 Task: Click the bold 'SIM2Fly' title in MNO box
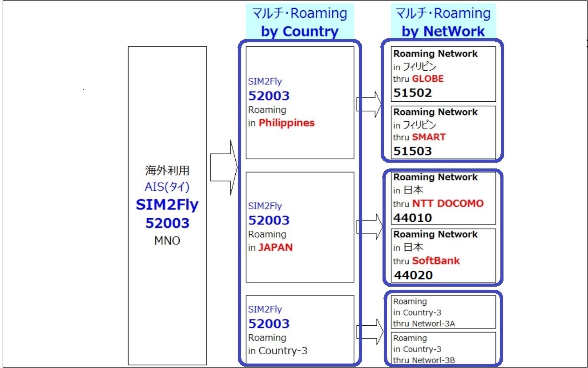coord(167,205)
